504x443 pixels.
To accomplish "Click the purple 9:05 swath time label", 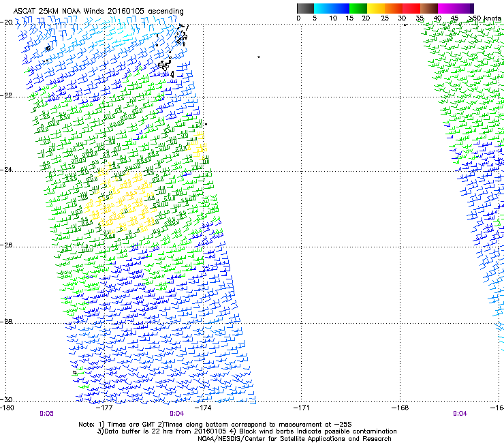I will [46, 414].
